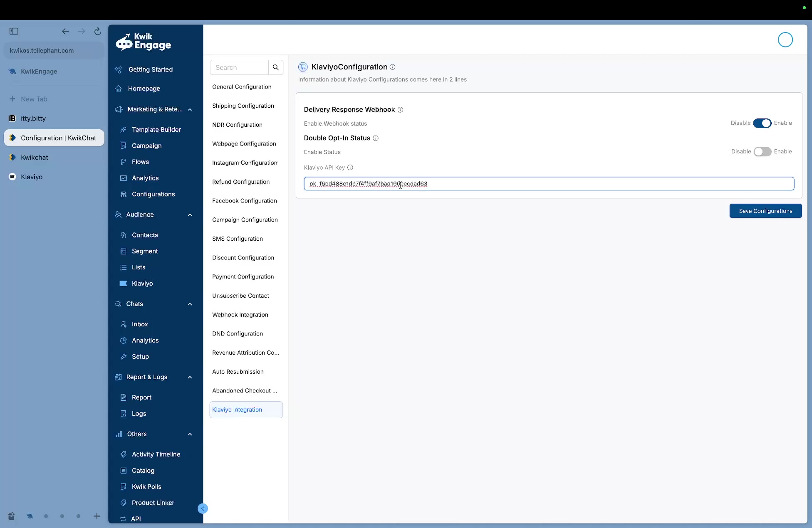This screenshot has width=812, height=528.
Task: Open the profile circle in the header
Action: click(x=785, y=40)
